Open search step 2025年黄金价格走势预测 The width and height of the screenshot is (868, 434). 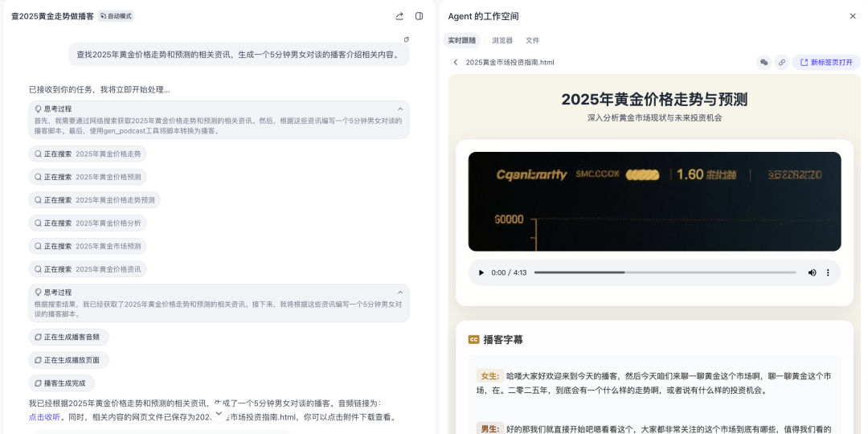click(95, 200)
